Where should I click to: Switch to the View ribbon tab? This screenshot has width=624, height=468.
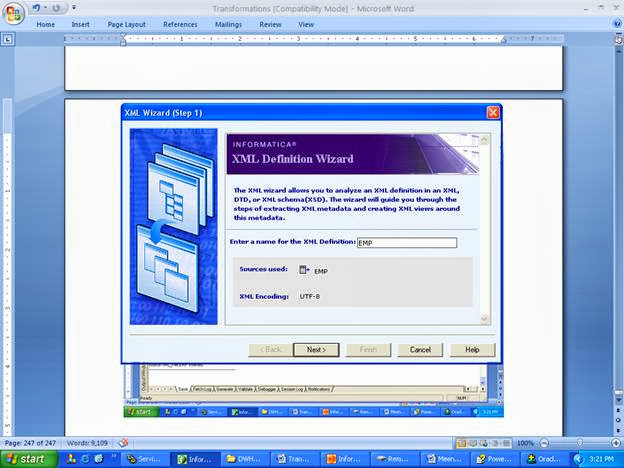tap(306, 25)
